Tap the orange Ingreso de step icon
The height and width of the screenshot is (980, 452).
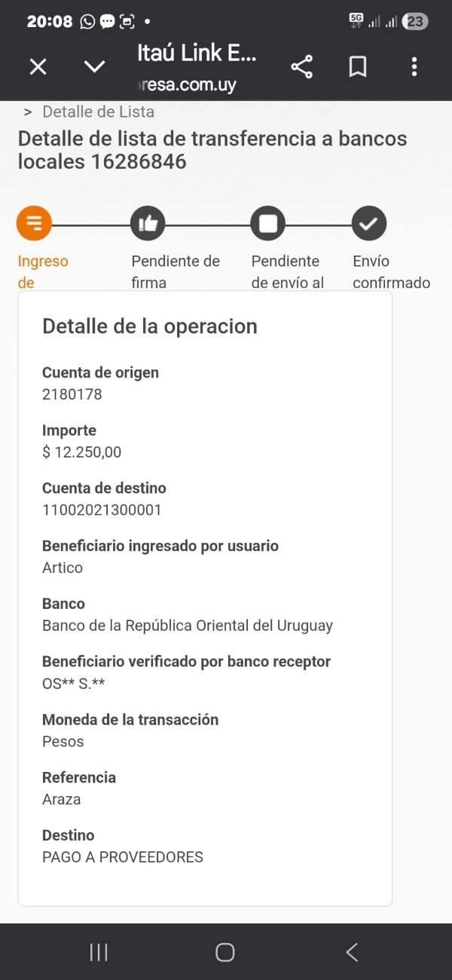pyautogui.click(x=34, y=223)
